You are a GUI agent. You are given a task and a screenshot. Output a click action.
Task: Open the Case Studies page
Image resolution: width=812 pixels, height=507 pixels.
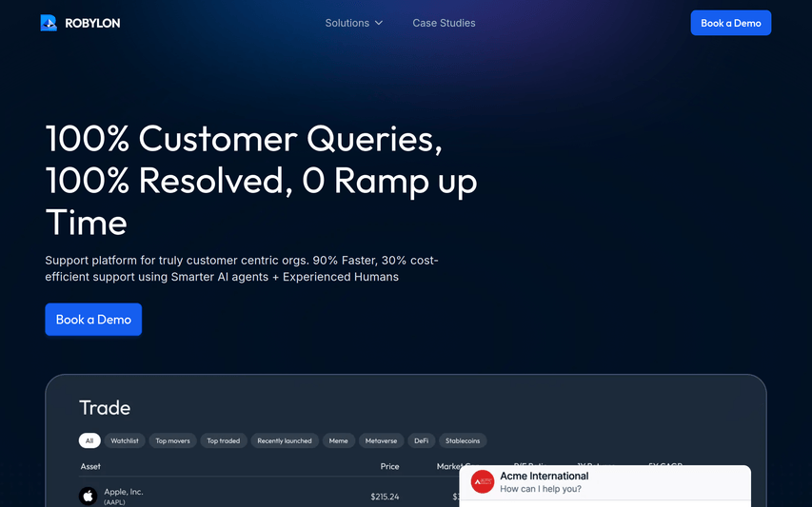point(444,23)
